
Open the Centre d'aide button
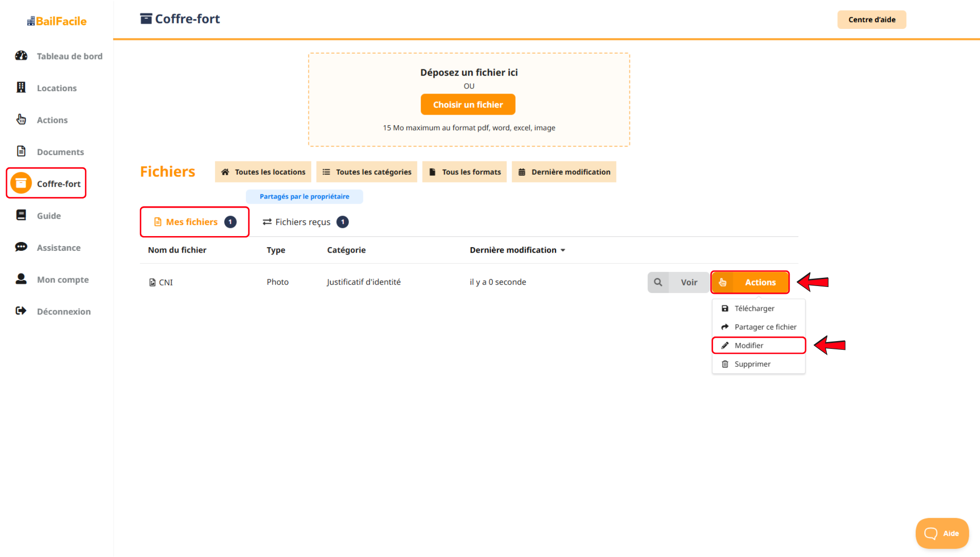[871, 20]
